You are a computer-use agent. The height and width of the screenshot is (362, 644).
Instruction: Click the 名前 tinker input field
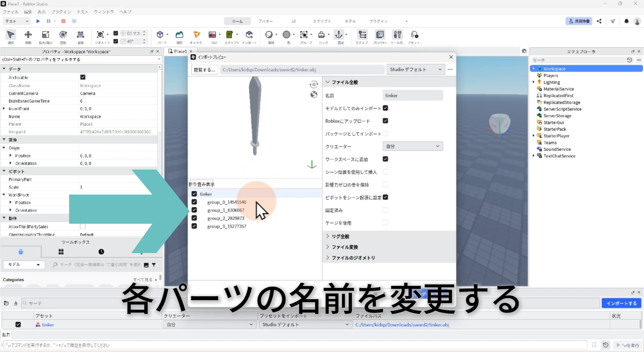[413, 96]
